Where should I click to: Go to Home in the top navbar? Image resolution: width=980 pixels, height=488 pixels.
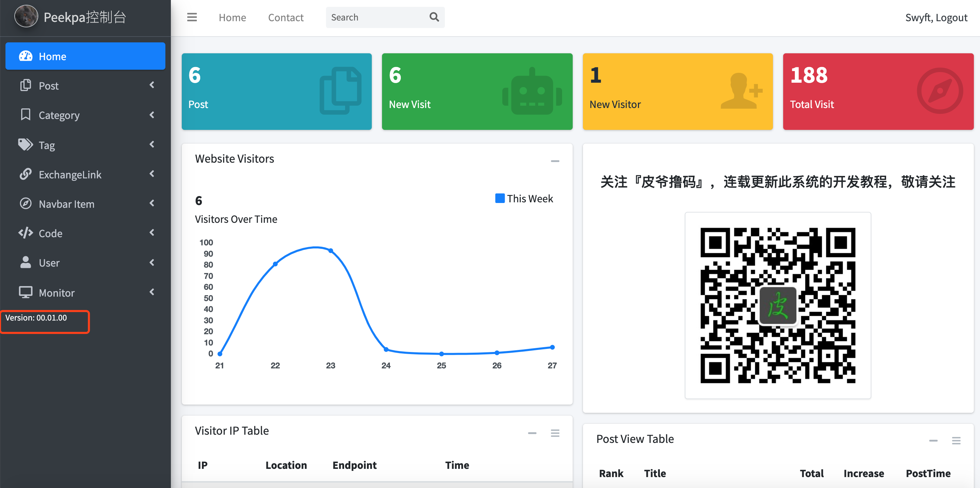point(232,17)
